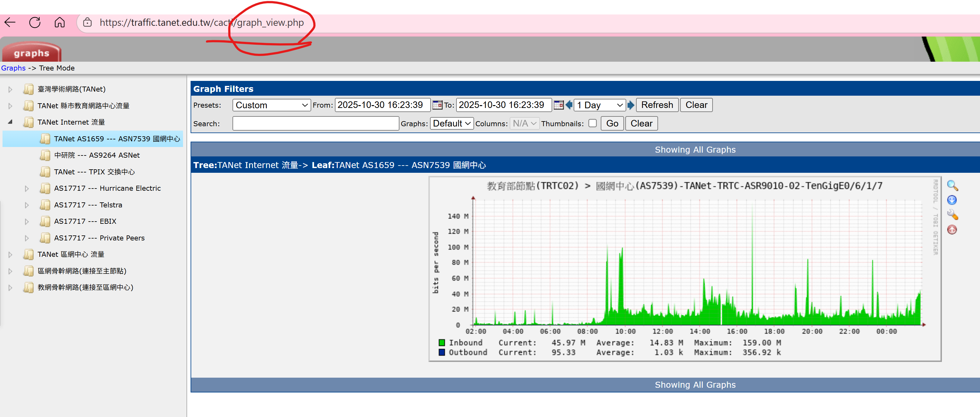980x417 pixels.
Task: Shift time span backward with left arrow
Action: pyautogui.click(x=569, y=105)
